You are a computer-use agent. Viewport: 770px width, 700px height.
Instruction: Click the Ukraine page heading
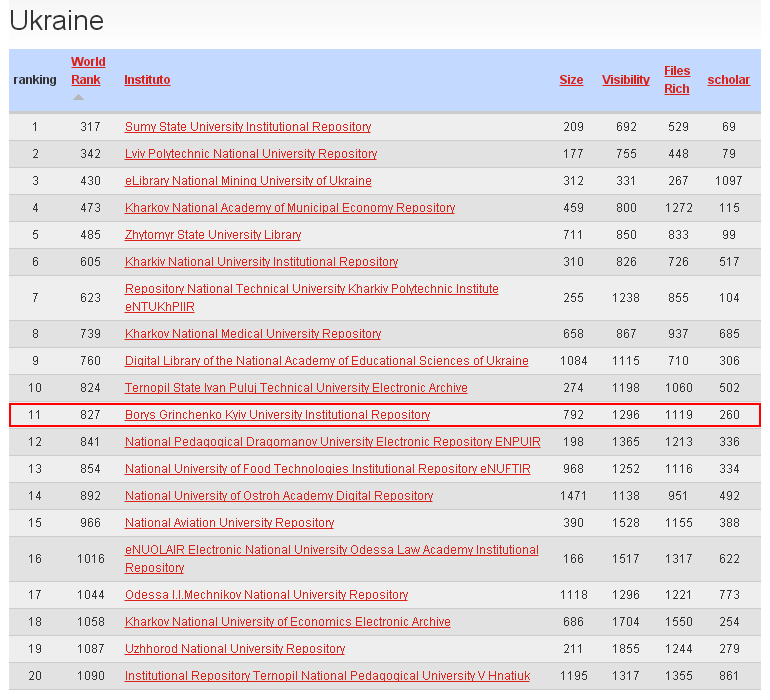pyautogui.click(x=56, y=21)
